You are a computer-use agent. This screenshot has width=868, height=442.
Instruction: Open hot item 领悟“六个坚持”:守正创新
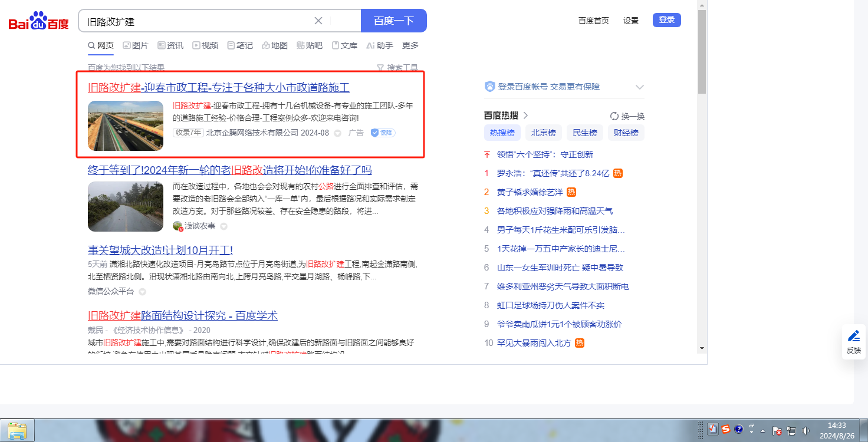(545, 154)
